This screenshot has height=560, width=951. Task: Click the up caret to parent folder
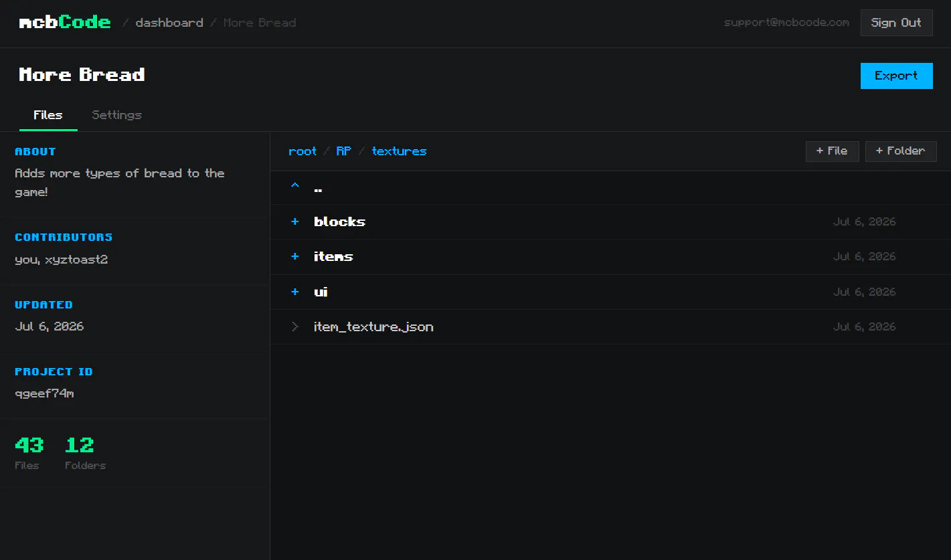pos(295,187)
